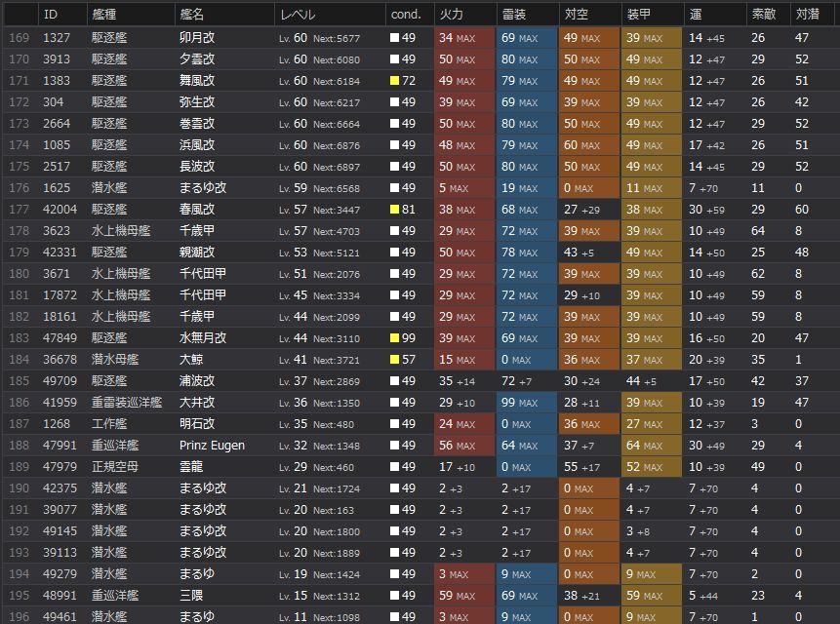Click luck value 5 +44 for 三隈
Screen dimensions: 840x624
pos(702,595)
